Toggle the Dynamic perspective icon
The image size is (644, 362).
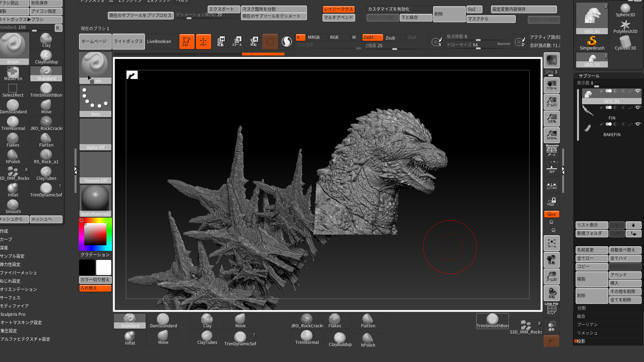click(551, 150)
